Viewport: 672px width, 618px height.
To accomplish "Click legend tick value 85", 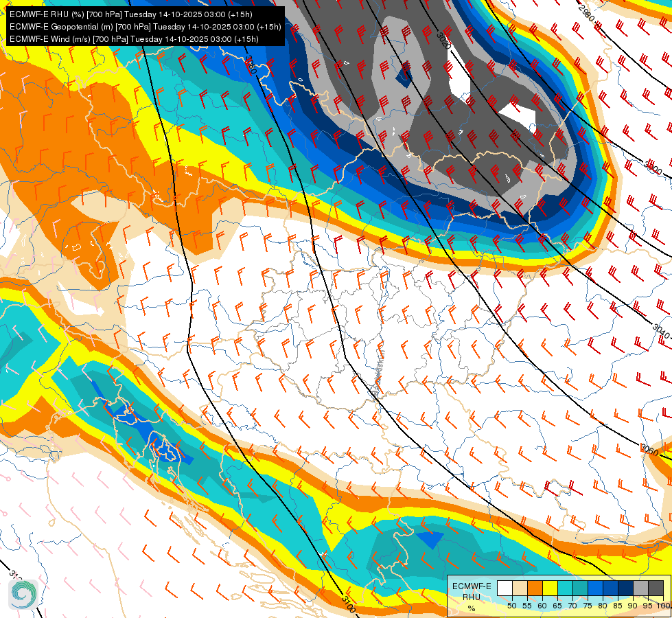I will point(618,606).
